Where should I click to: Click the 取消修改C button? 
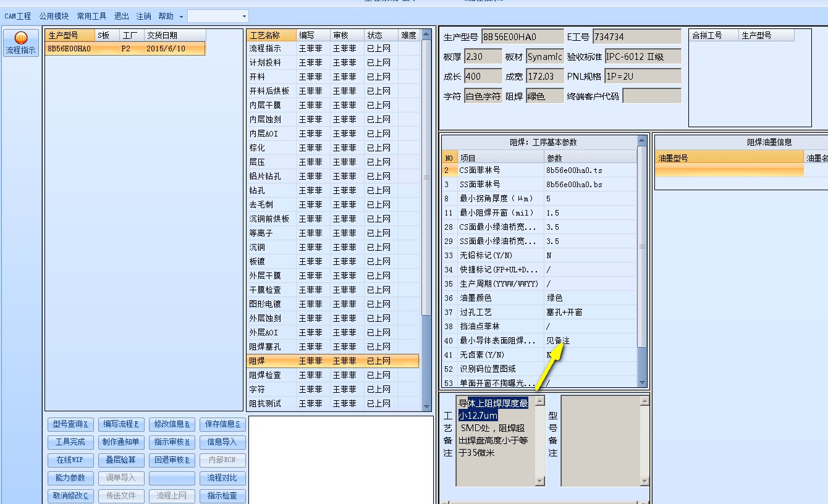[x=70, y=496]
